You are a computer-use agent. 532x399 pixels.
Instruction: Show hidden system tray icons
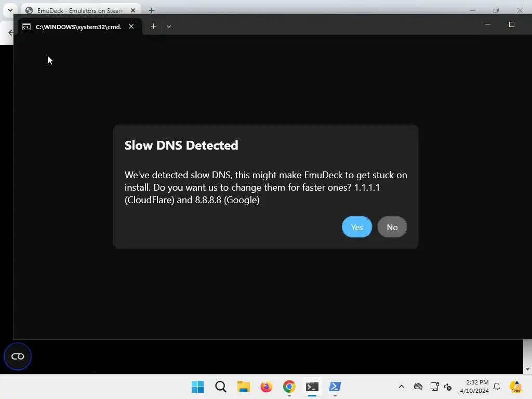(402, 387)
